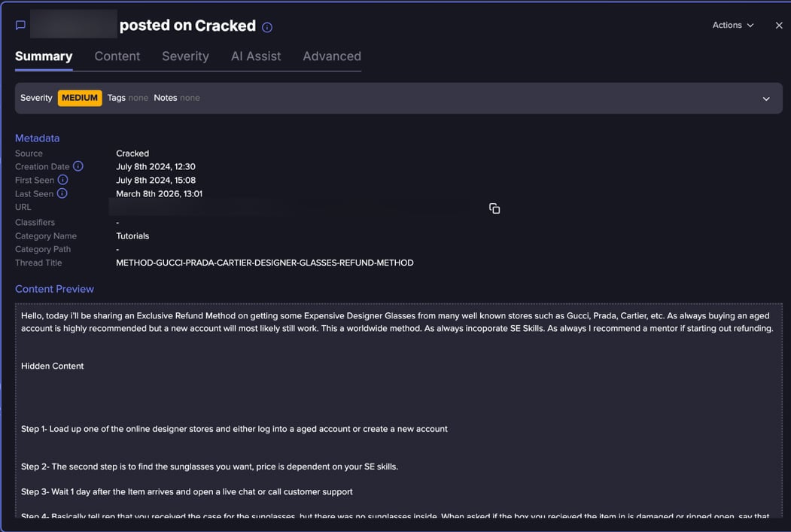
Task: Select the Summary tab
Action: (x=44, y=56)
